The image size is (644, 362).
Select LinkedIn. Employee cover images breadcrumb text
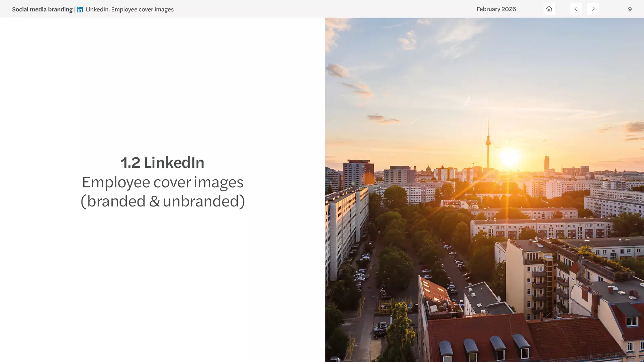point(129,9)
